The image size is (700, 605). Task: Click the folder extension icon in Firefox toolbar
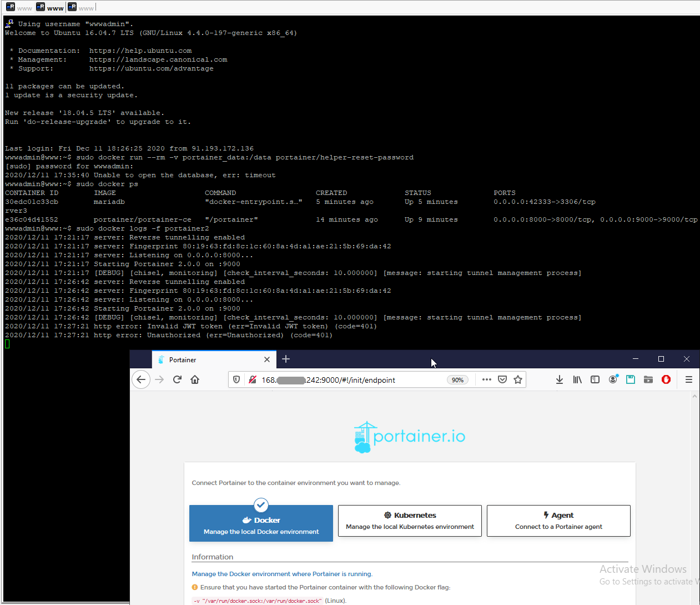pyautogui.click(x=648, y=379)
